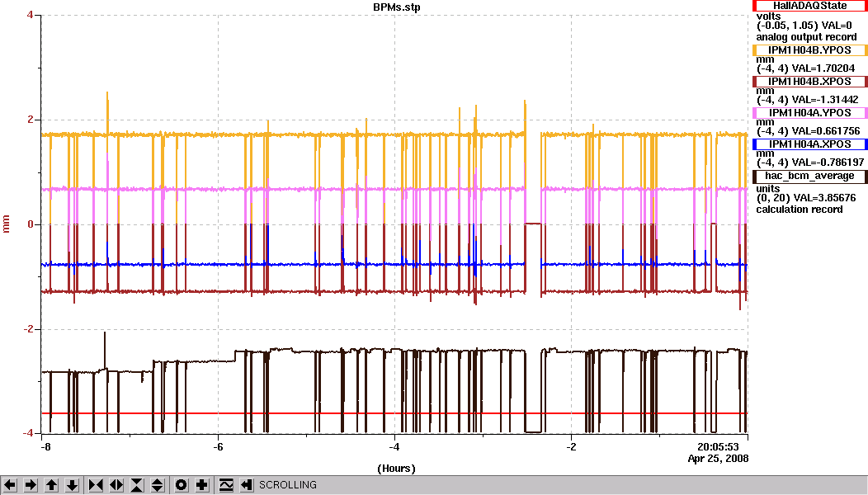Pan the graph up with the up arrow
The height and width of the screenshot is (495, 868).
coord(51,485)
